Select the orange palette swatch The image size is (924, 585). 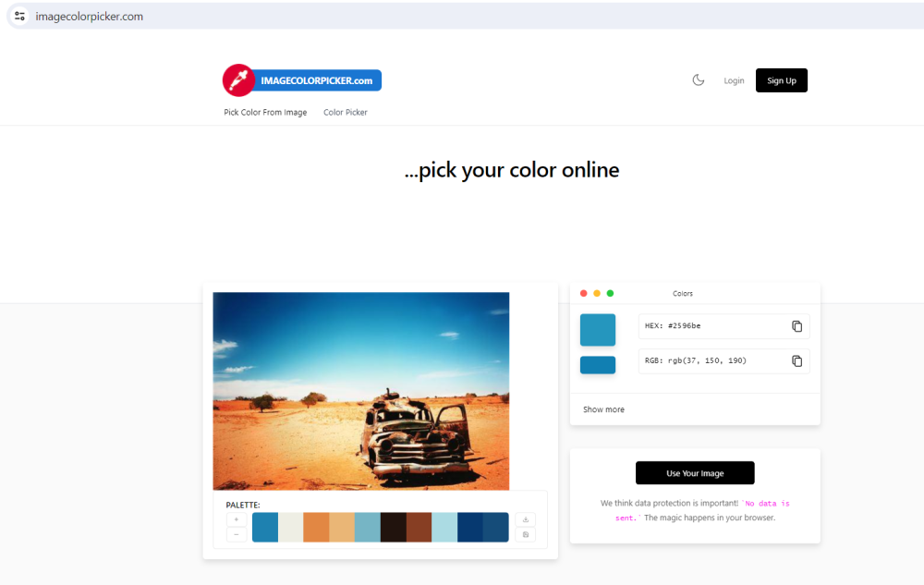(316, 527)
